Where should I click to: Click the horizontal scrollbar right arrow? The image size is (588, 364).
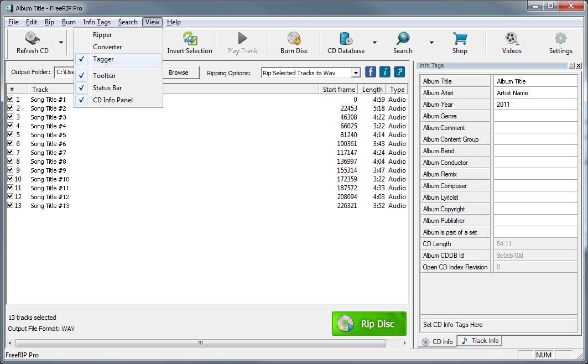coord(404,343)
